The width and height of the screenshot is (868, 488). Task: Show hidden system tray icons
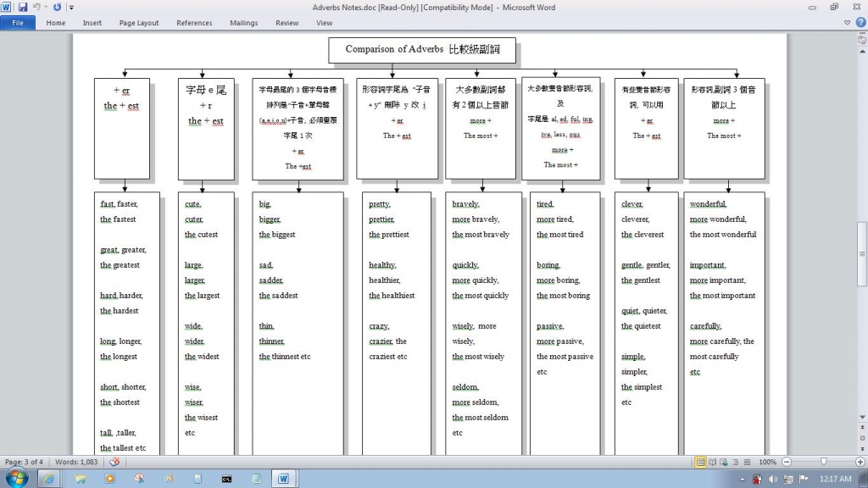[743, 480]
